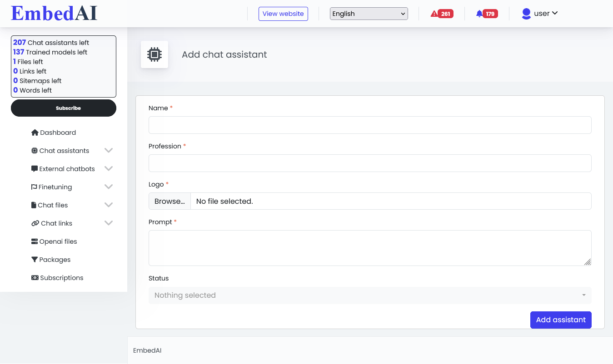This screenshot has width=613, height=364.
Task: Open the Status 'Nothing selected' dropdown
Action: coord(370,295)
